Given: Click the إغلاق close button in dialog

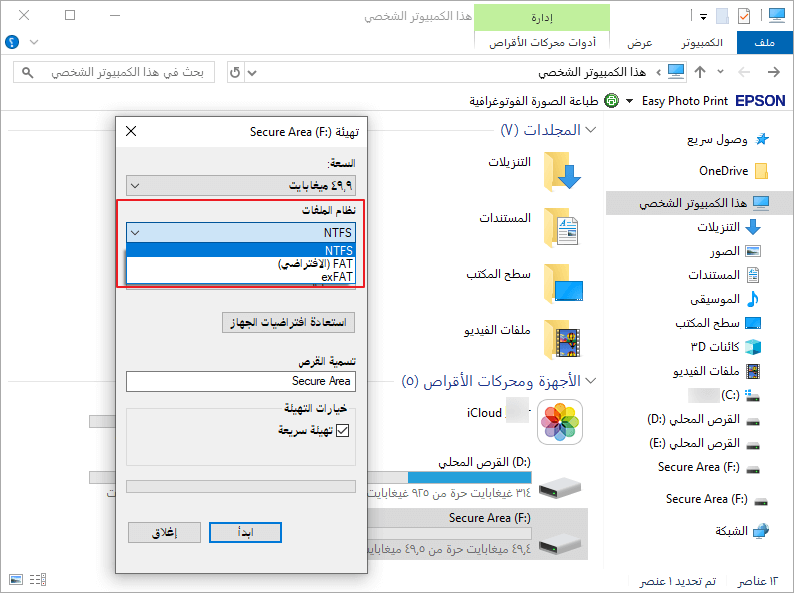Looking at the screenshot, I should 165,532.
